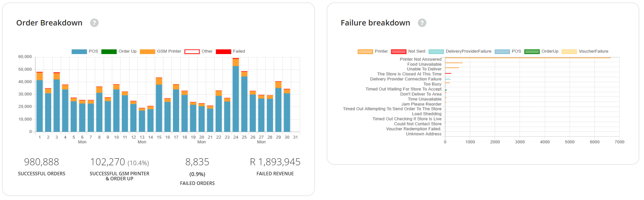
Task: Click the 980,888 successful orders figure
Action: click(42, 162)
